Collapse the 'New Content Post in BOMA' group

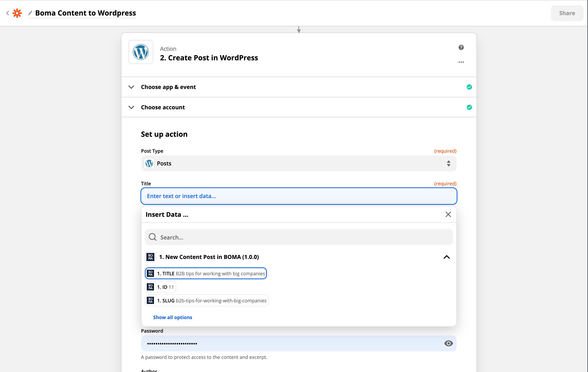point(446,257)
